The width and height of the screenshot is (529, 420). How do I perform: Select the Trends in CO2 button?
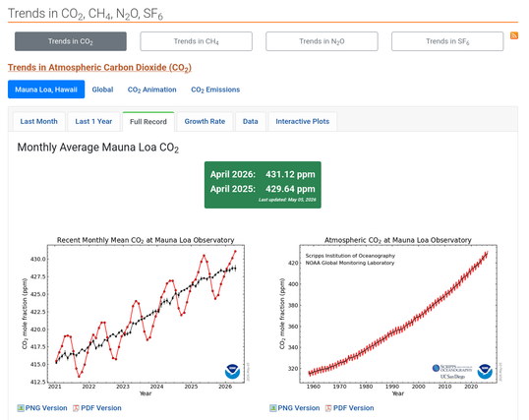[71, 41]
